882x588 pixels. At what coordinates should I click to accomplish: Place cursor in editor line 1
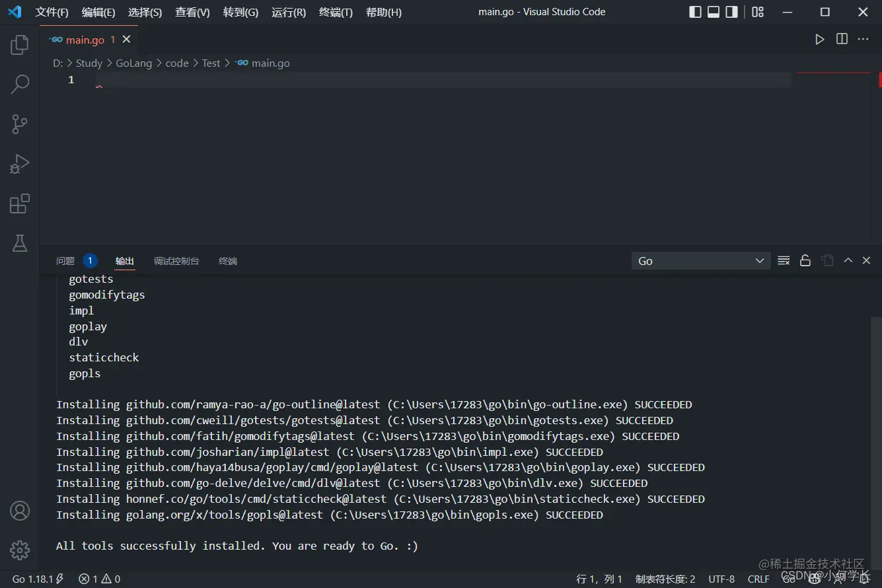click(x=443, y=80)
